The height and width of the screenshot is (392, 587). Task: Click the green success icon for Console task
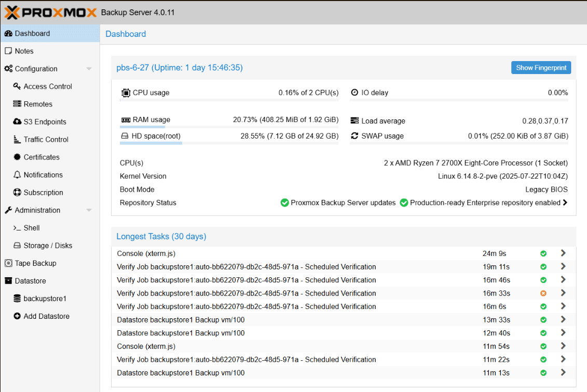pyautogui.click(x=543, y=253)
